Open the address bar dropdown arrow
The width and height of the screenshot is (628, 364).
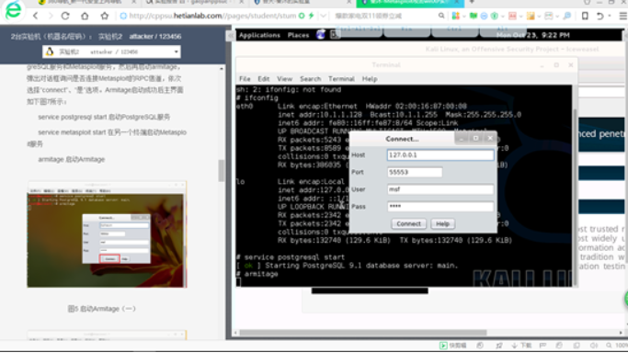[x=323, y=16]
